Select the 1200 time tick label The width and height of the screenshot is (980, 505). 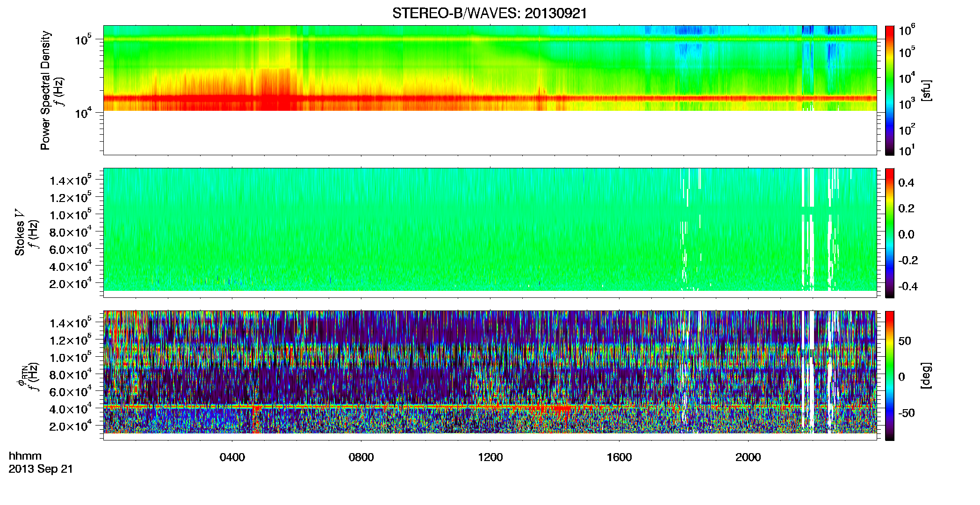tap(490, 457)
